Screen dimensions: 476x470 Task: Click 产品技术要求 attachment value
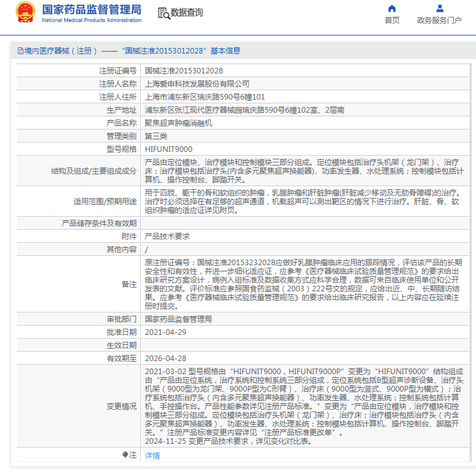click(167, 236)
